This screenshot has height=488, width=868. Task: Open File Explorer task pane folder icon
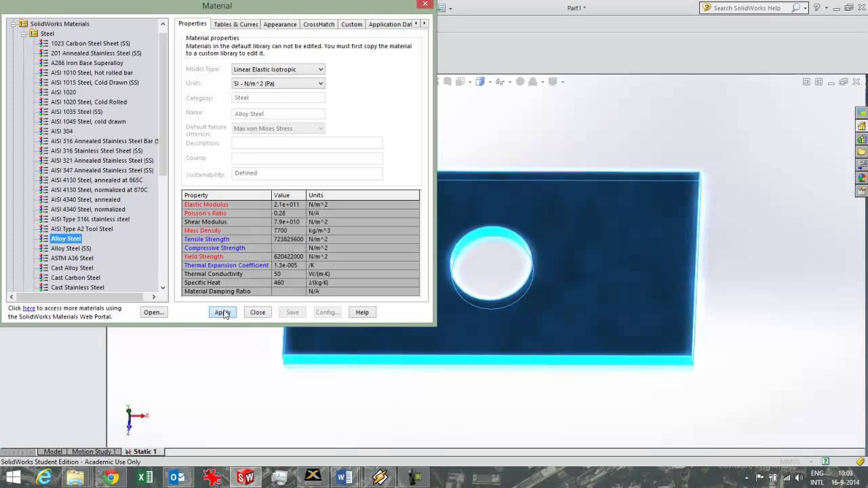[x=862, y=152]
